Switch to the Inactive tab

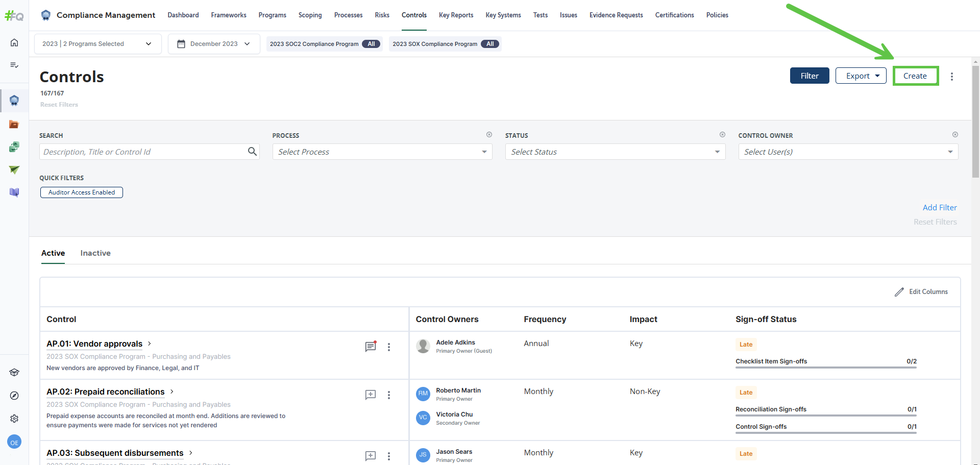pyautogui.click(x=95, y=253)
